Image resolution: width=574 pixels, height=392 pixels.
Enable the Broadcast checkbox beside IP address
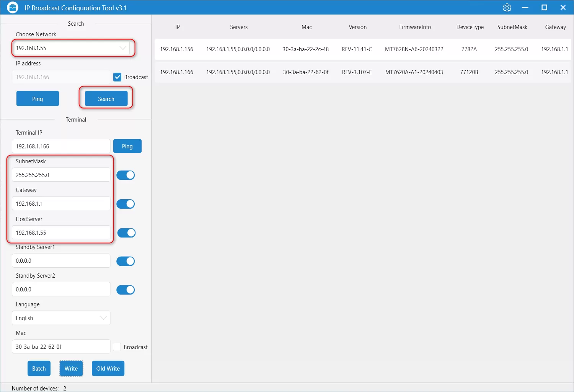click(117, 77)
